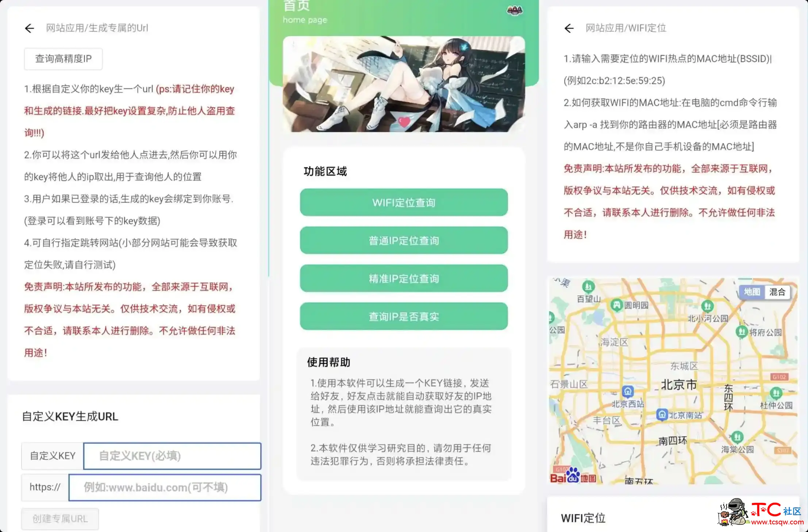Click the 百望山 park marker on map
This screenshot has height=532, width=808.
[588, 287]
